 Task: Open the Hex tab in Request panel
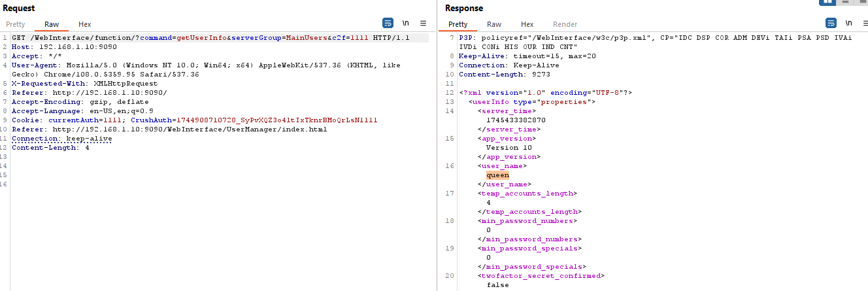[85, 24]
